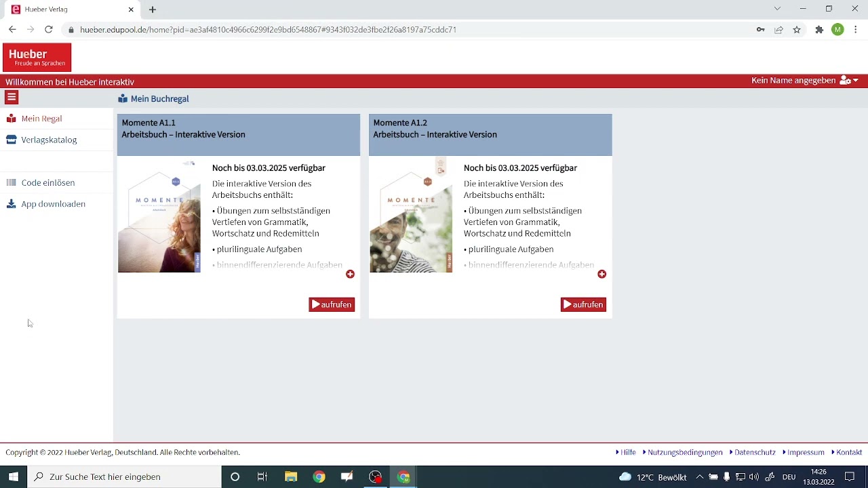
Task: Click the Momente A1.1 Arbeitsbuch title header
Action: click(239, 135)
